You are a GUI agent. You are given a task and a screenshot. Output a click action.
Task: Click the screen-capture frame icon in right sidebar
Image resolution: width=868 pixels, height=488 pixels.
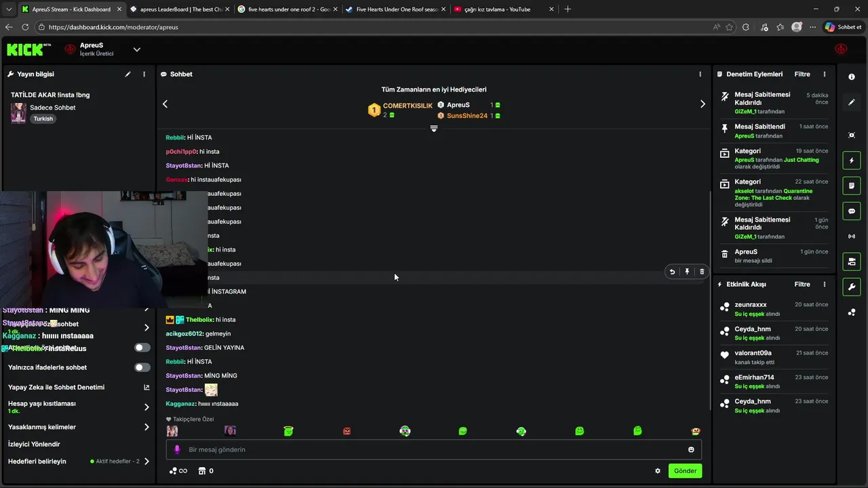[x=852, y=135]
